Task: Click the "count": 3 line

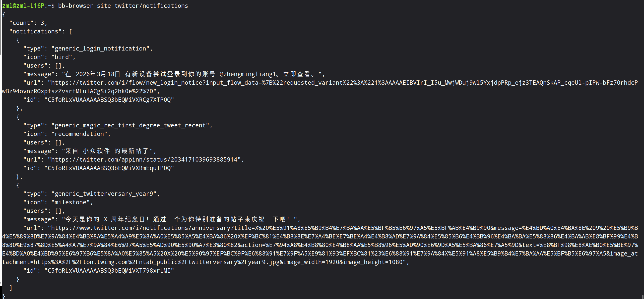Action: pyautogui.click(x=28, y=23)
